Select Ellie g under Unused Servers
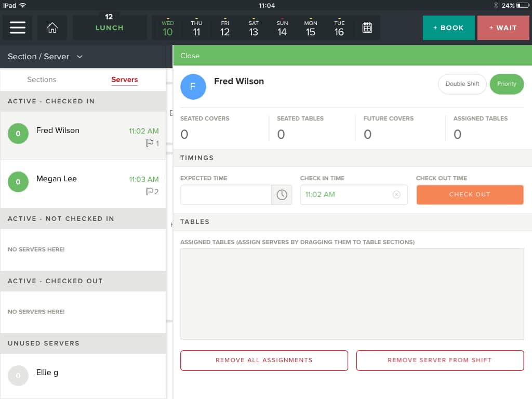The width and height of the screenshot is (532, 399). point(83,376)
